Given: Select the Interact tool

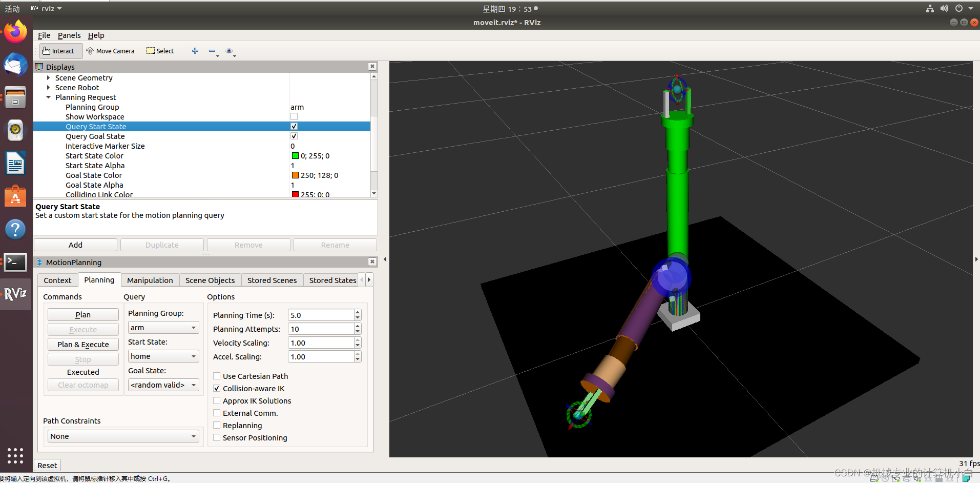Looking at the screenshot, I should (59, 51).
